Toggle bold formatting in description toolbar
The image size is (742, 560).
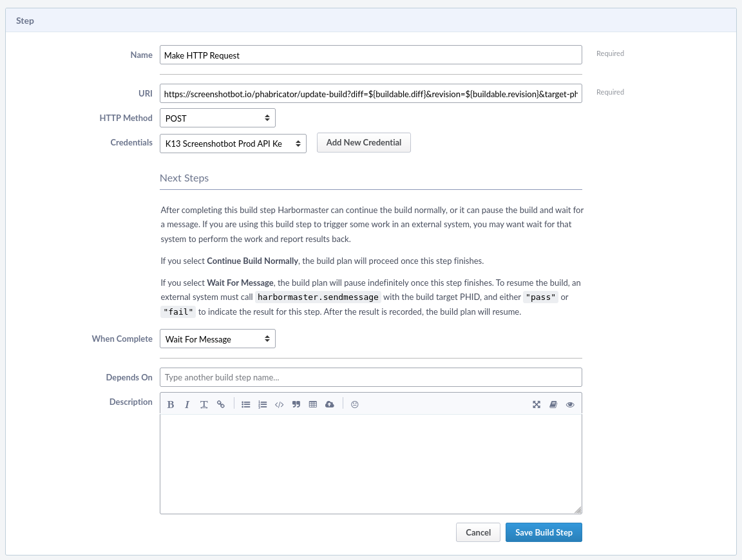[x=171, y=404]
